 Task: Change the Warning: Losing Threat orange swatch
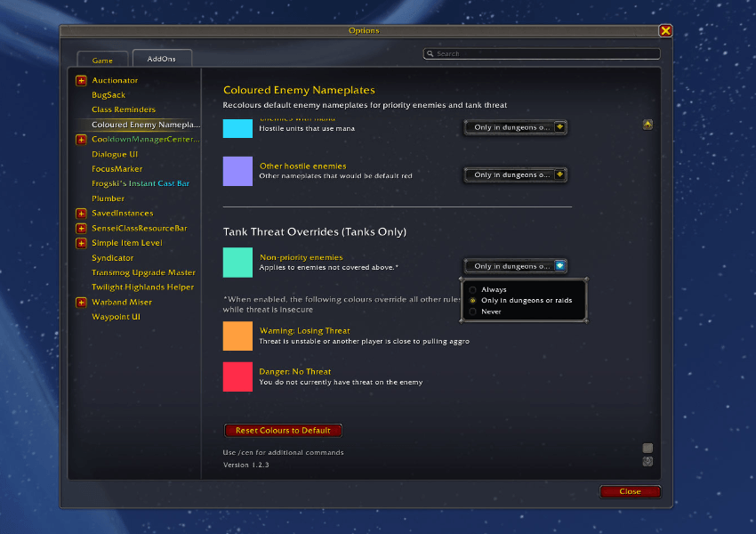(237, 336)
